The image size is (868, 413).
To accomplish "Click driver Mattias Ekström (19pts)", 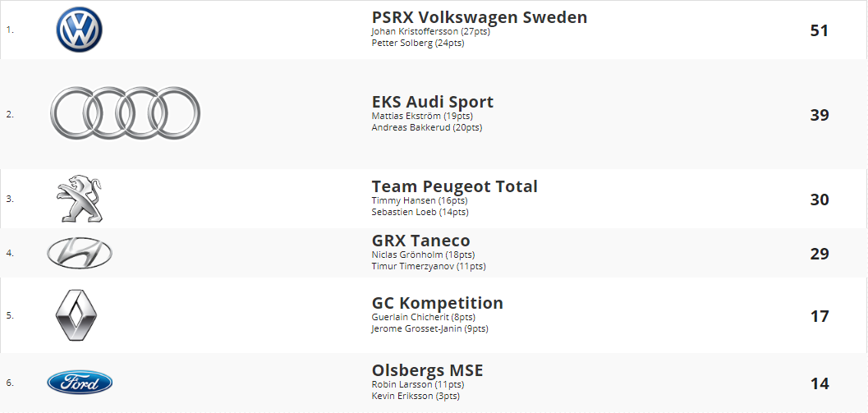I will click(422, 117).
